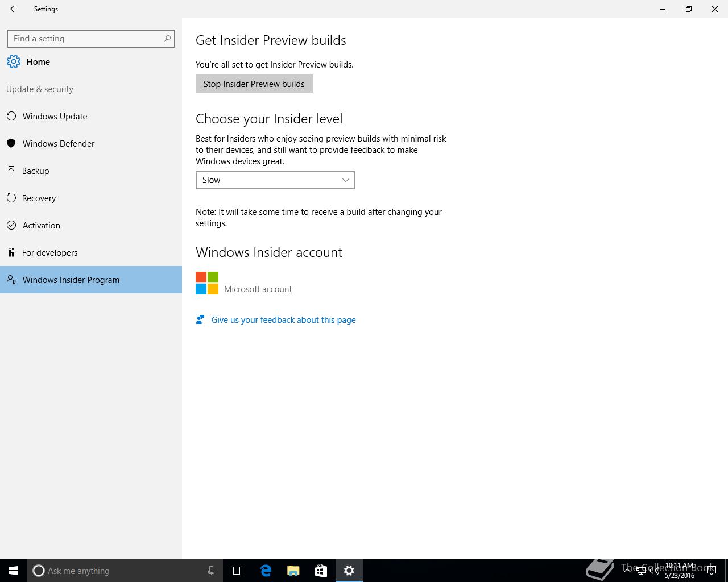Open Action Center notifications icon

[711, 571]
